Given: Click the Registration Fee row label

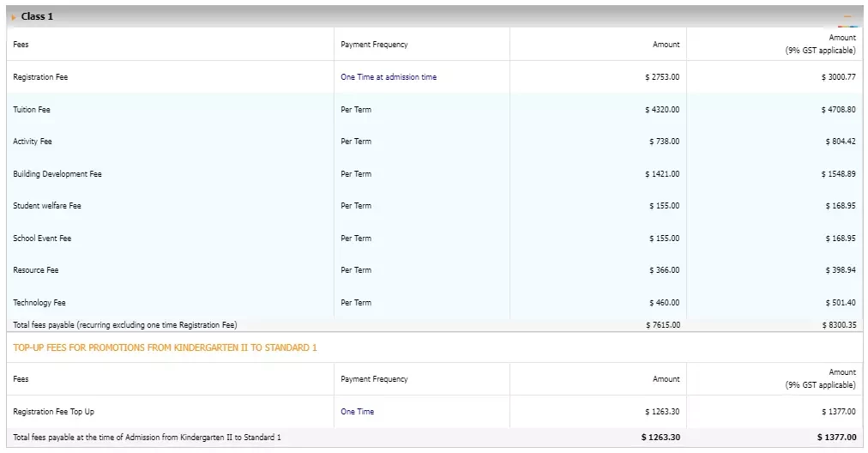Looking at the screenshot, I should pyautogui.click(x=40, y=77).
